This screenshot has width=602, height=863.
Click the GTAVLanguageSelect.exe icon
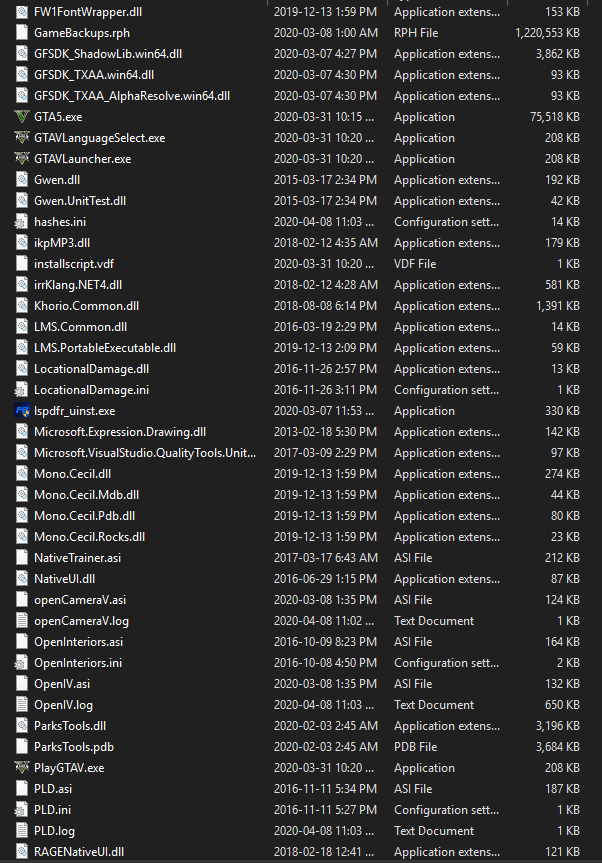[21, 138]
